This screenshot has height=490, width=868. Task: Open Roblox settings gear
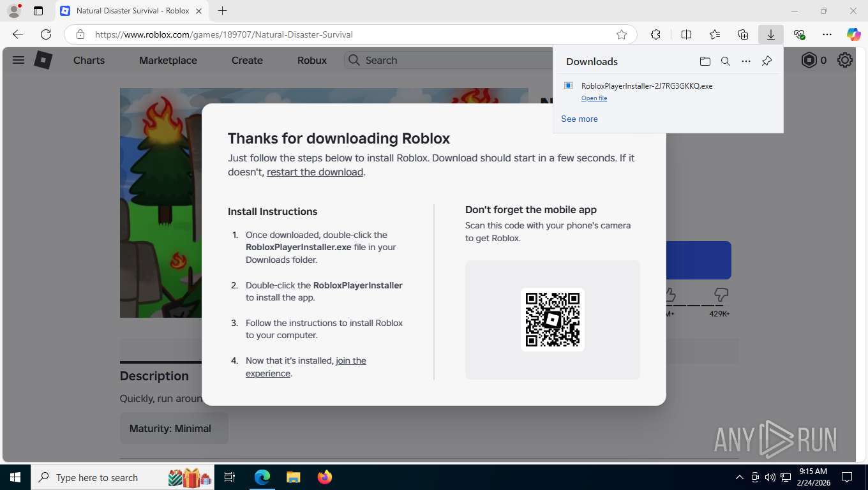coord(845,60)
